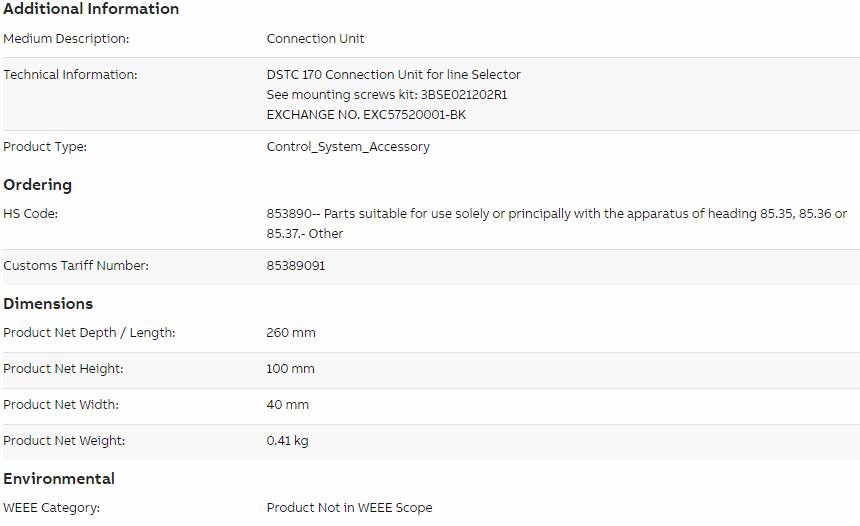Click the HS Code description text
860x526 pixels.
coord(557,223)
